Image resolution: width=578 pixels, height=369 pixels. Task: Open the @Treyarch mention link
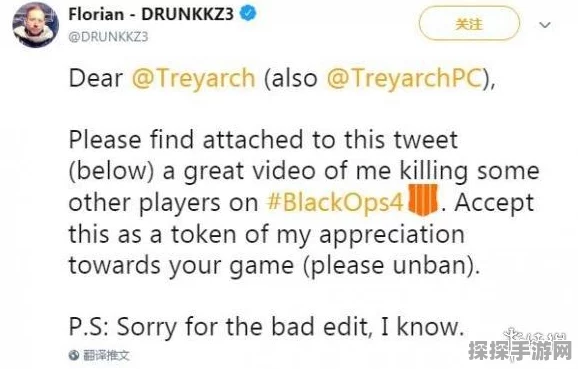point(194,79)
